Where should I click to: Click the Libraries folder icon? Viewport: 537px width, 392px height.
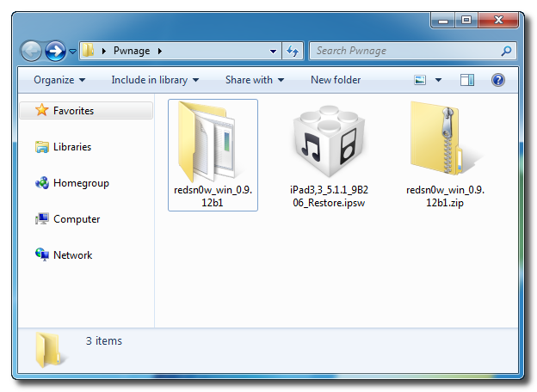(x=42, y=147)
